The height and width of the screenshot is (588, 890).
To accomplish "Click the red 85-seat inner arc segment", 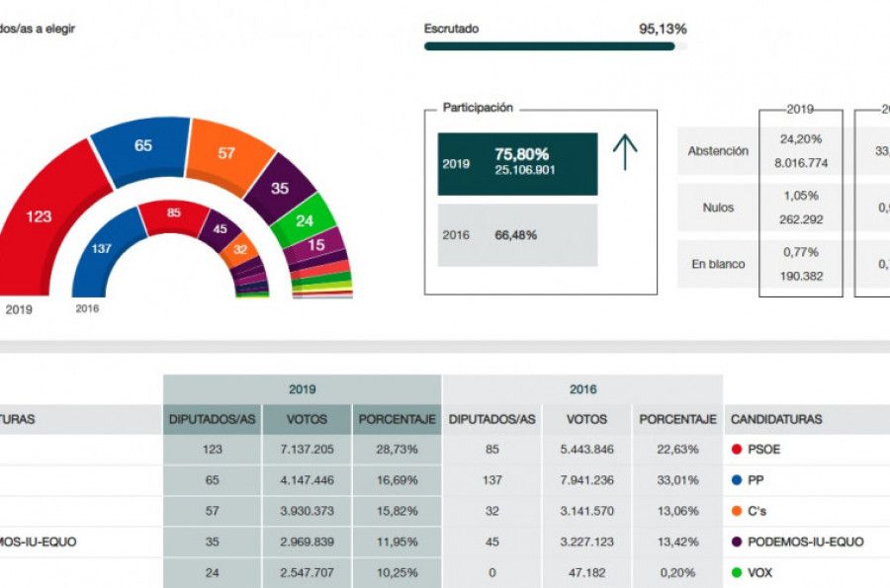I will [x=174, y=215].
